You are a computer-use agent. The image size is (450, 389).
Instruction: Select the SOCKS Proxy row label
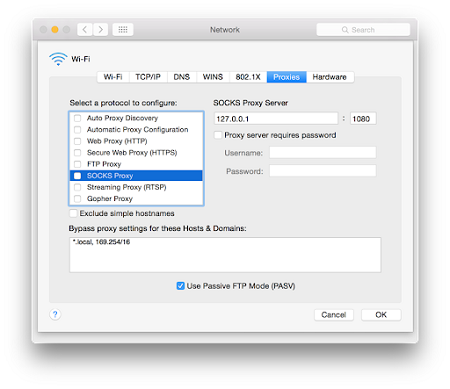coord(110,176)
